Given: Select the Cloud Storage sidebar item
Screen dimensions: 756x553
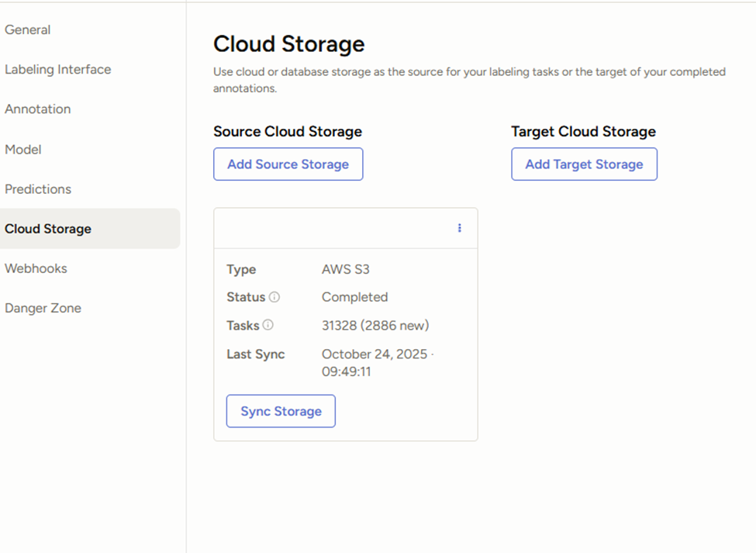Looking at the screenshot, I should [48, 229].
